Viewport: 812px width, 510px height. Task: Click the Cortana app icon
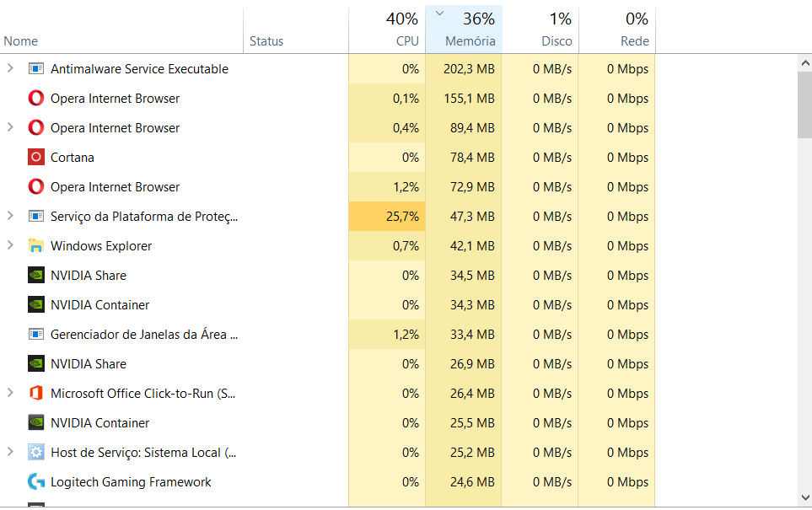35,158
